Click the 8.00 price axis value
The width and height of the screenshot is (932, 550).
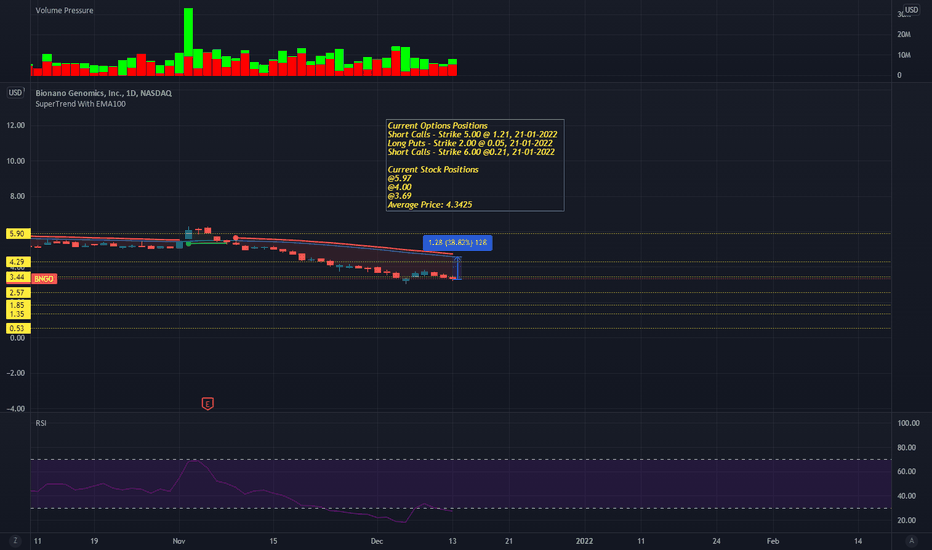[x=17, y=196]
